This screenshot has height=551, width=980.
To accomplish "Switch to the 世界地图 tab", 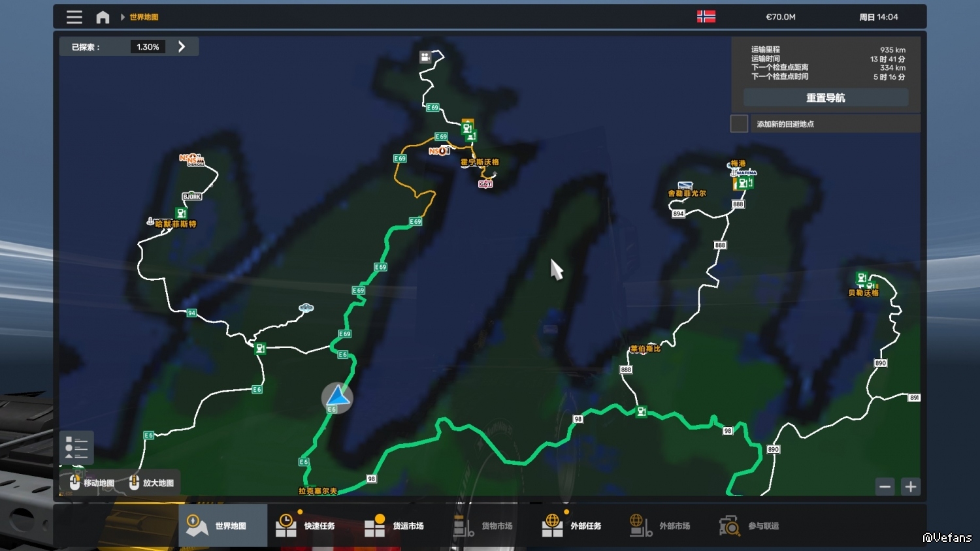I will tap(223, 526).
